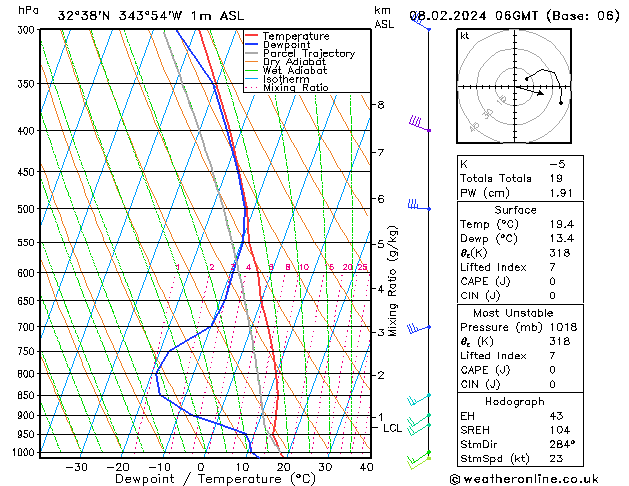Screen dimensions: 629x486
Task: Click the blue wind barb at 700 hPa
Action: [416, 327]
